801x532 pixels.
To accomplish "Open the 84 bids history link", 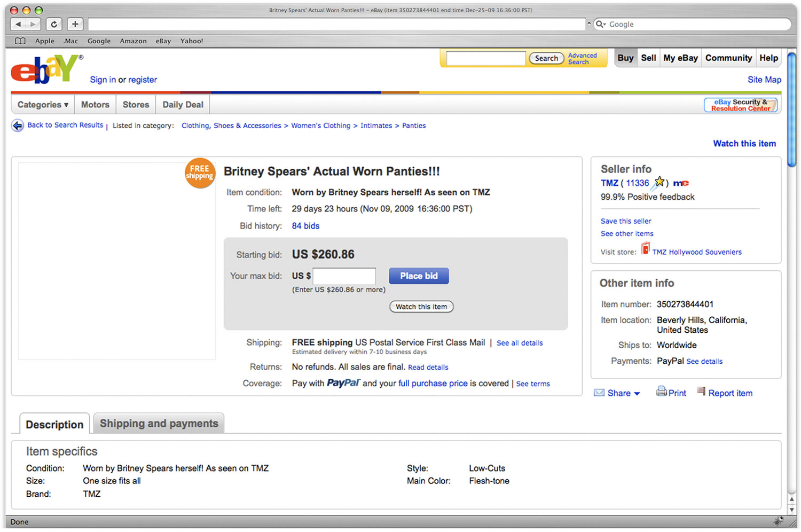I will pos(305,226).
